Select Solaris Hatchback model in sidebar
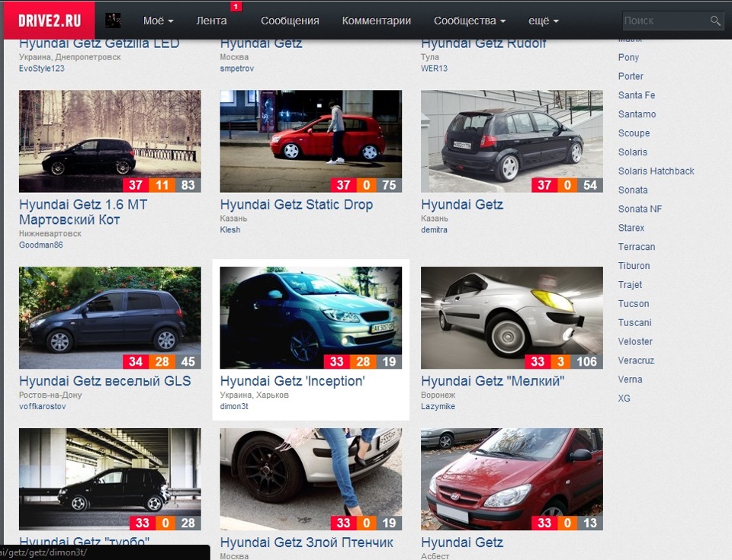Screen dimensions: 732x560 [657, 171]
